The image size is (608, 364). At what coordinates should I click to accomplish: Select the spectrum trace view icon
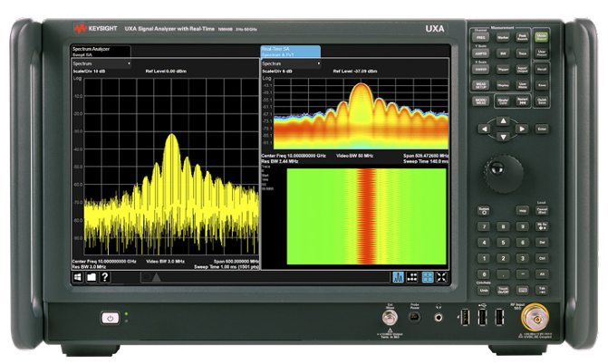(398, 277)
